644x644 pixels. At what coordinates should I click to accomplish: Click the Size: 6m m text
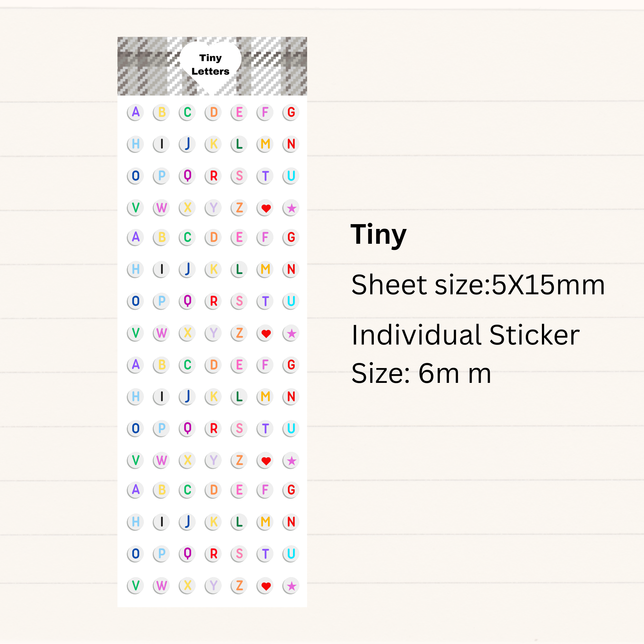pos(421,373)
